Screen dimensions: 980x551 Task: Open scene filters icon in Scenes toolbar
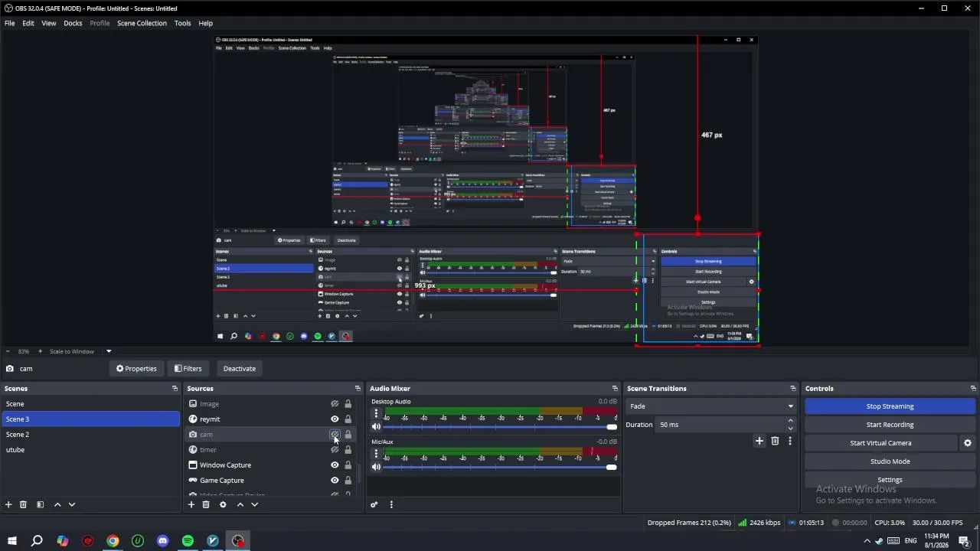(x=40, y=504)
